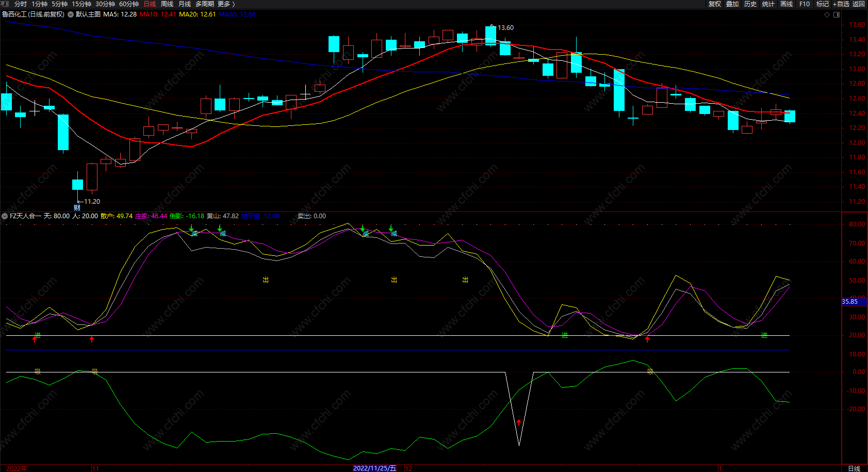Click the 2022年 label on the time axis
The image size is (868, 472).
click(x=17, y=468)
